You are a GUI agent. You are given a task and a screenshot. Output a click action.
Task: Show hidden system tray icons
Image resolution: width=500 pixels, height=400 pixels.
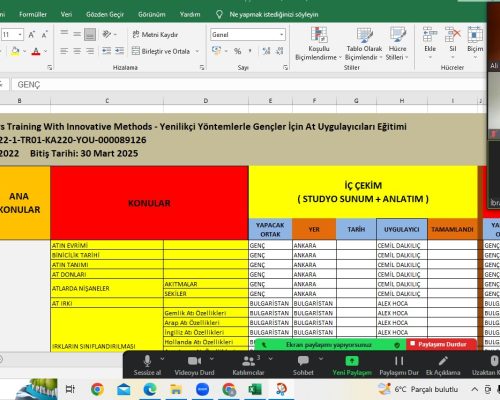(x=475, y=389)
